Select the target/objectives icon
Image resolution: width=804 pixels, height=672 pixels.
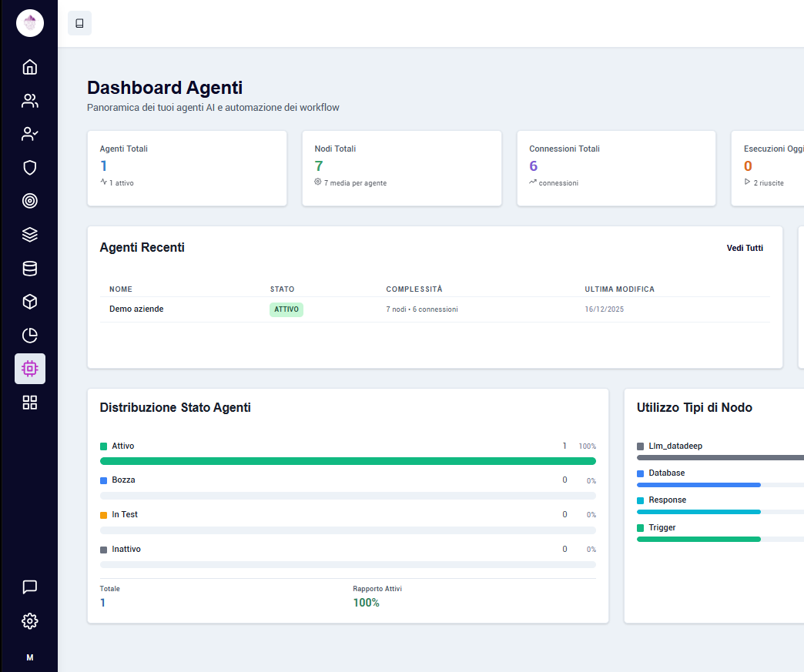coord(29,201)
